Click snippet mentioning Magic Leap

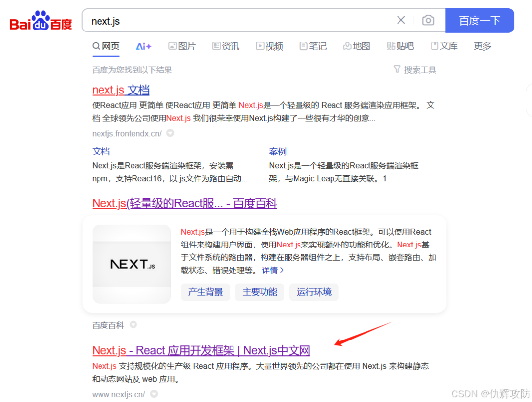[x=344, y=172]
